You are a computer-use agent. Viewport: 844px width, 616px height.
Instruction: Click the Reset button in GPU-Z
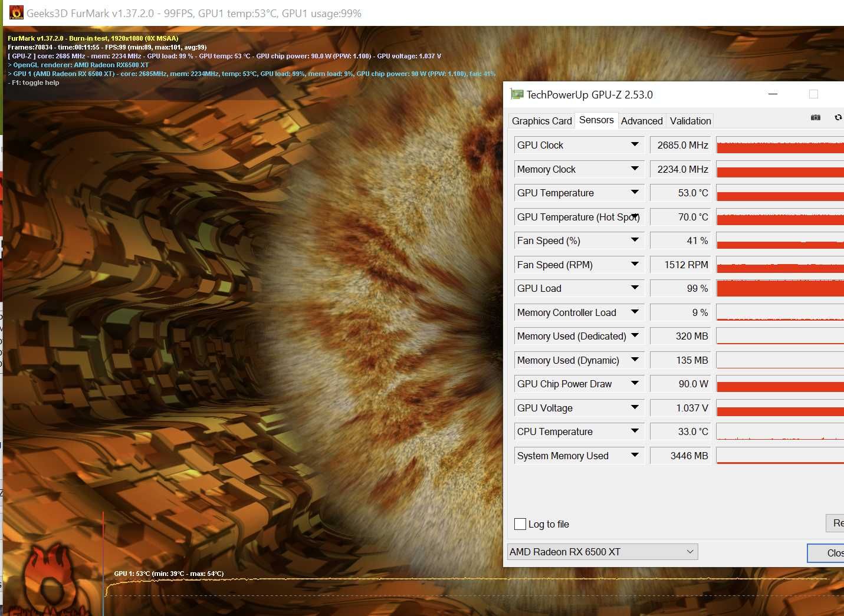click(835, 523)
